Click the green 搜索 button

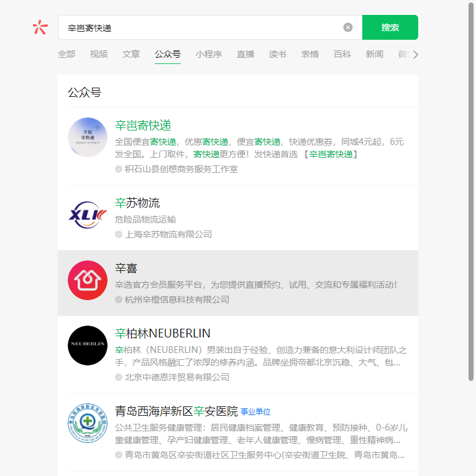coord(390,27)
